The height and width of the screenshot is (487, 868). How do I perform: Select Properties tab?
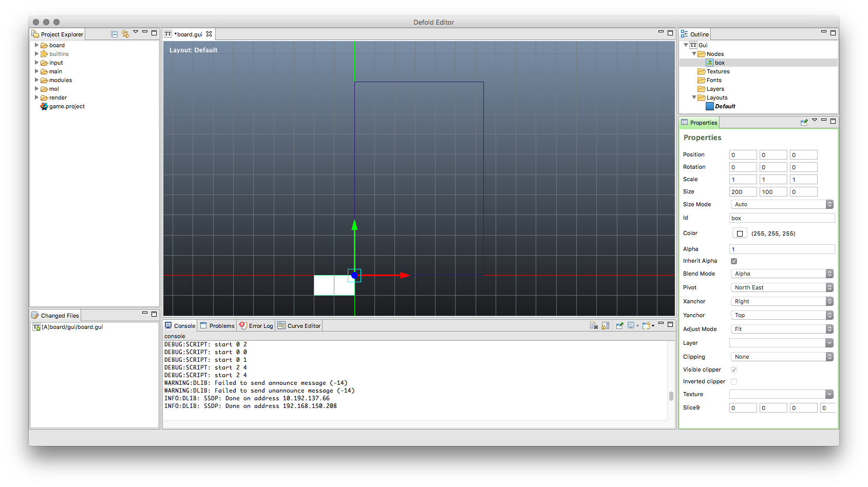click(x=699, y=123)
